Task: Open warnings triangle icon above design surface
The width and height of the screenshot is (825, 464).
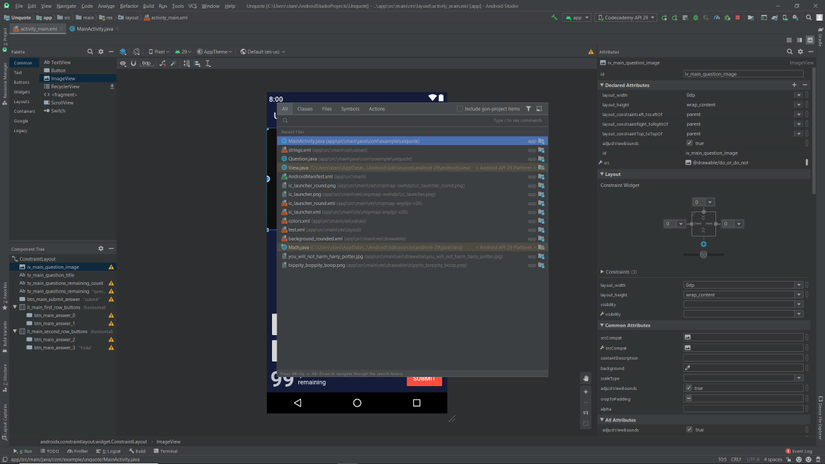Action: pyautogui.click(x=591, y=52)
